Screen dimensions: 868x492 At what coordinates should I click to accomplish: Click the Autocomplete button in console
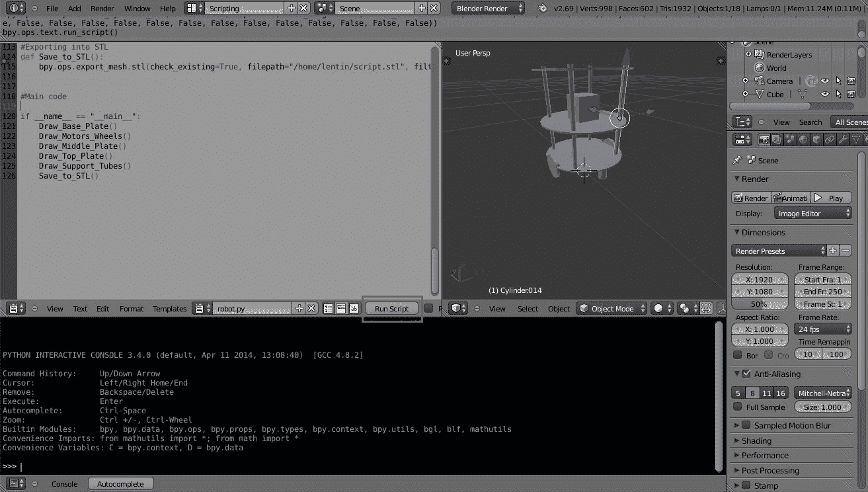point(120,484)
